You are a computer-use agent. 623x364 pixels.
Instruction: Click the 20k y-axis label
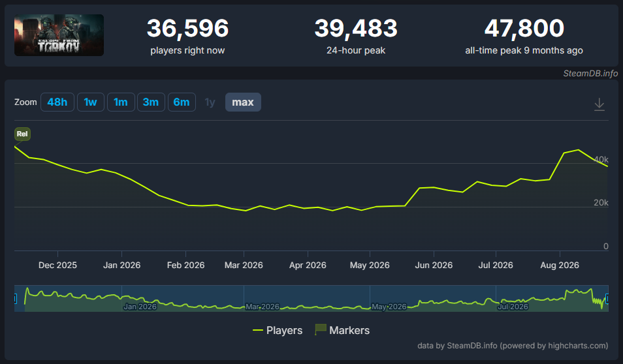[x=601, y=202]
